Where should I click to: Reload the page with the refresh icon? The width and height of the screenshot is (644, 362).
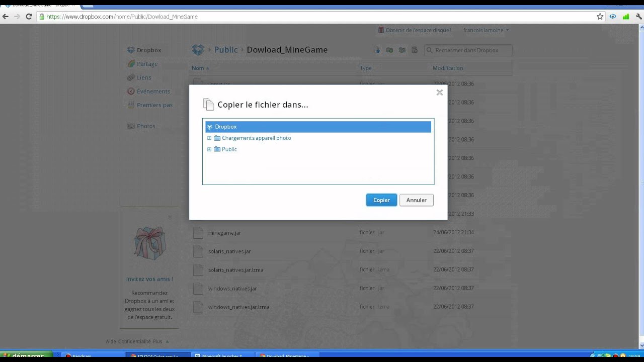point(29,17)
